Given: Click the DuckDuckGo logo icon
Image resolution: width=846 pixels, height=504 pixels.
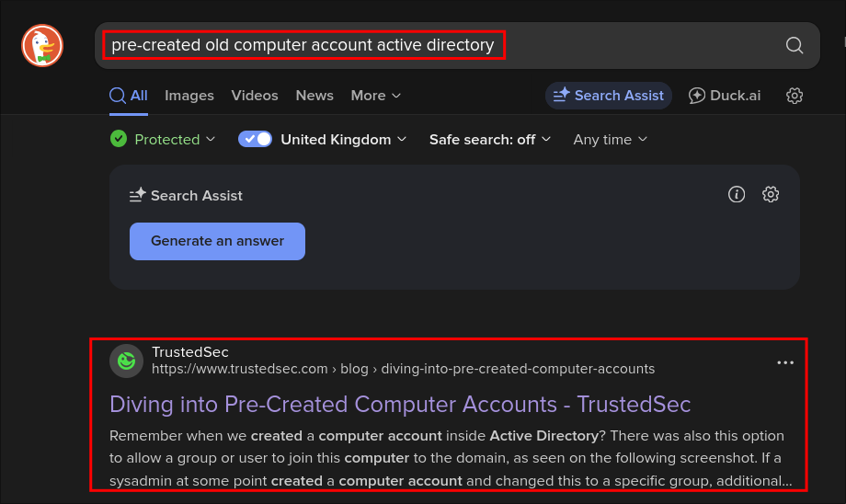Looking at the screenshot, I should click(42, 45).
